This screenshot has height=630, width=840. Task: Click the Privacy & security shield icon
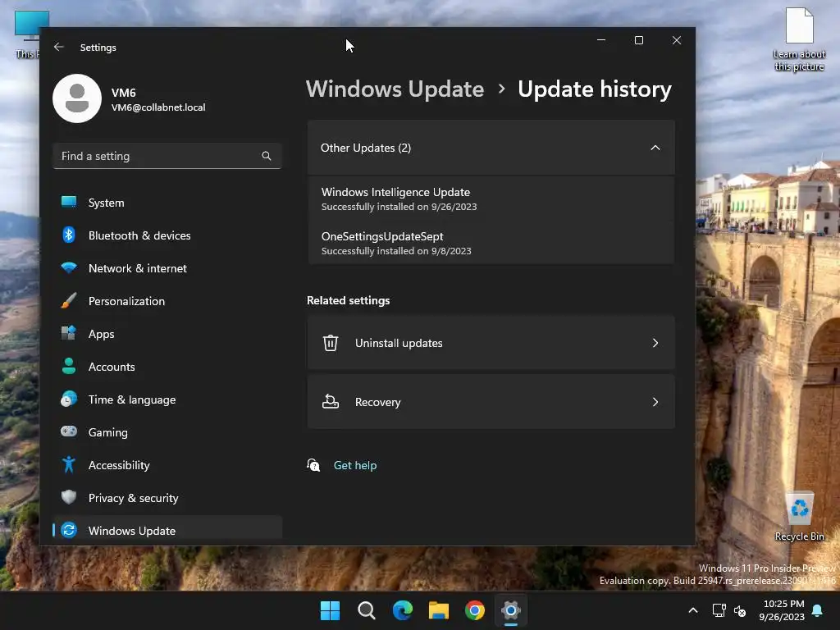[69, 497]
